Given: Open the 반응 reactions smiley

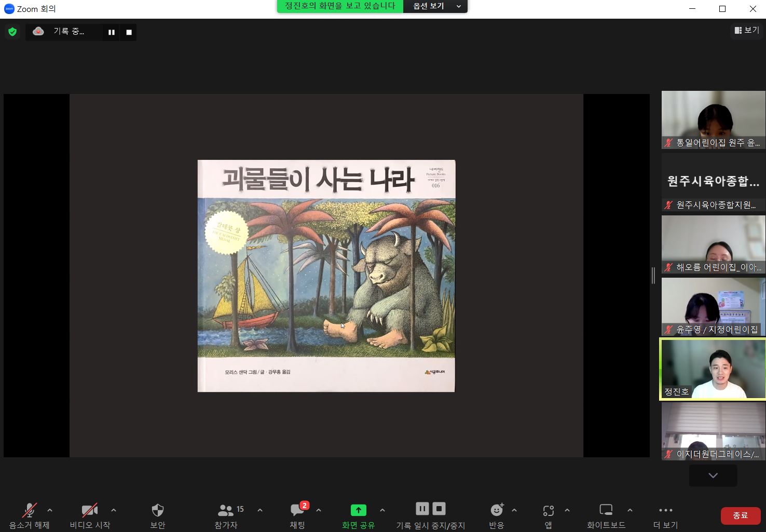Looking at the screenshot, I should (x=497, y=516).
